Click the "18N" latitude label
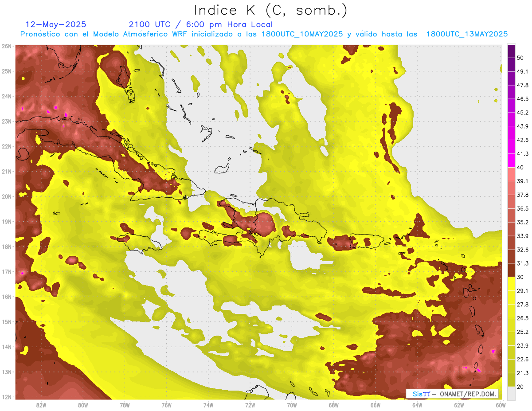 (7, 247)
